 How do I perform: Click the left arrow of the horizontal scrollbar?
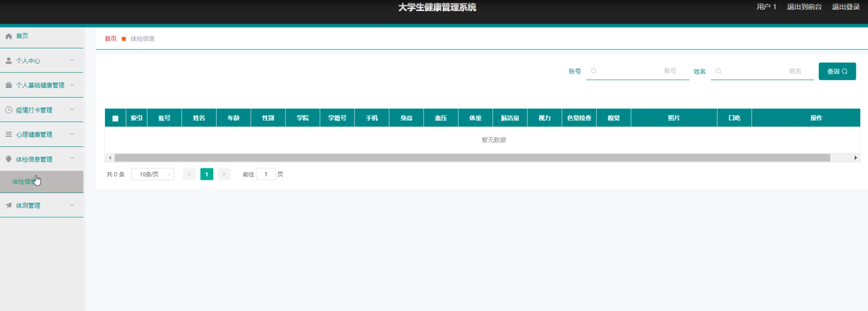point(110,158)
